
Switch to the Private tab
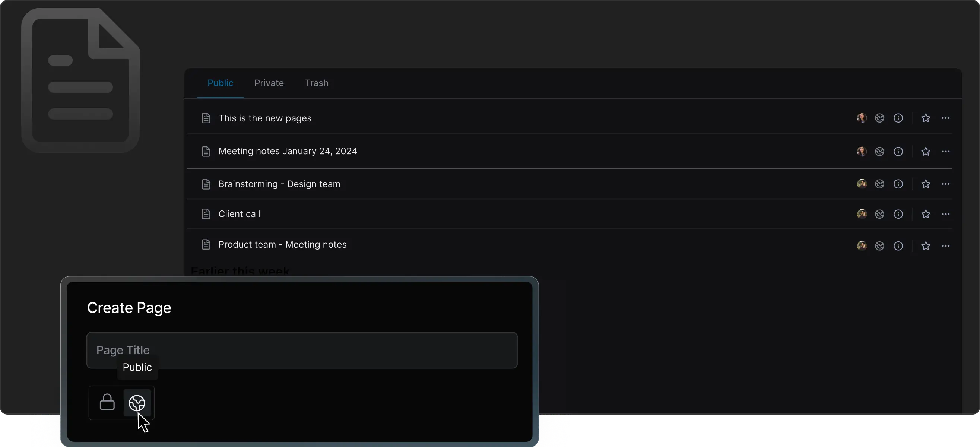click(269, 83)
